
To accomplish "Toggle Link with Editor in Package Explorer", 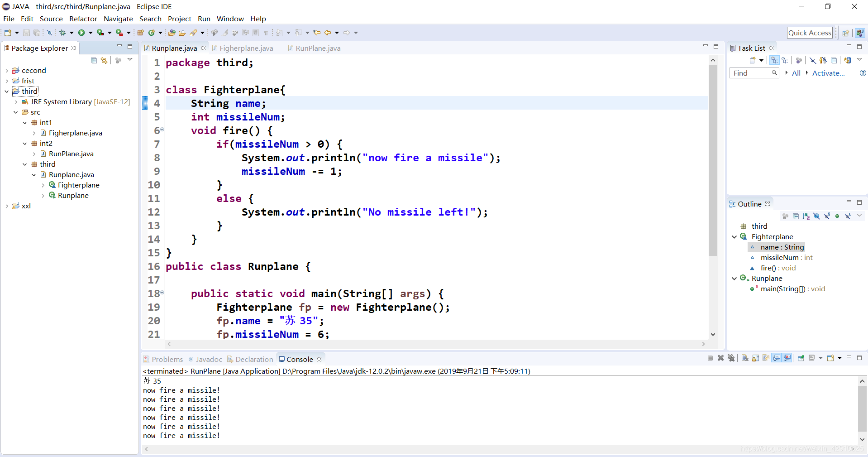I will tap(104, 60).
